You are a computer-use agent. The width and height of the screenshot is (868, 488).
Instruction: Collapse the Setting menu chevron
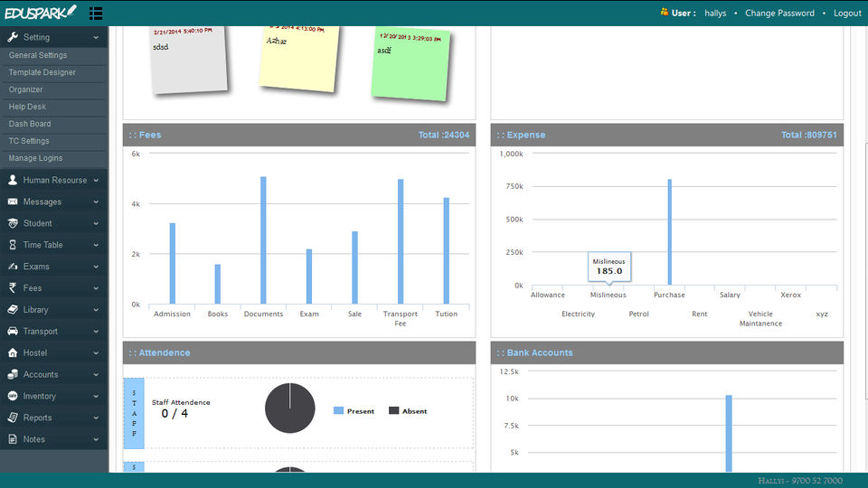coord(96,38)
